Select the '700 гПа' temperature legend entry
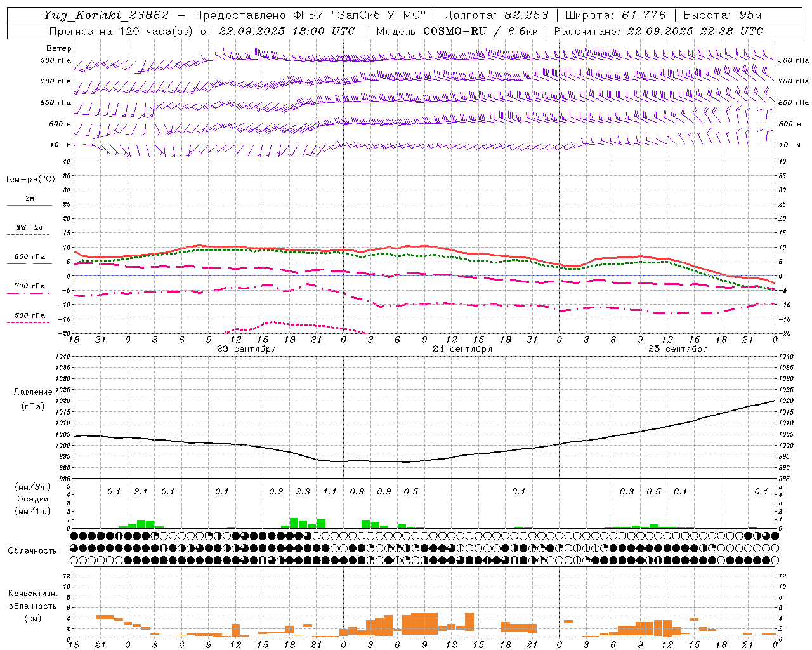Screen dimensions: 812x650 tap(29, 286)
